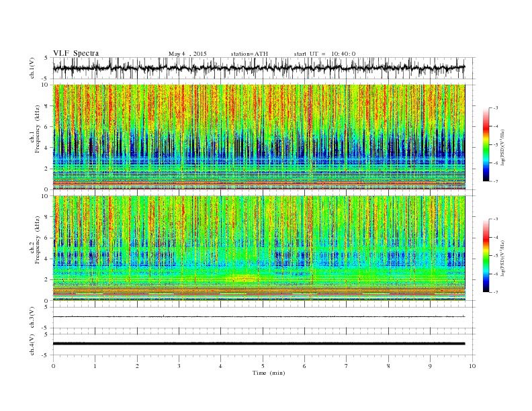Click the "5" tick on ch.3(V) axis

[x=47, y=307]
